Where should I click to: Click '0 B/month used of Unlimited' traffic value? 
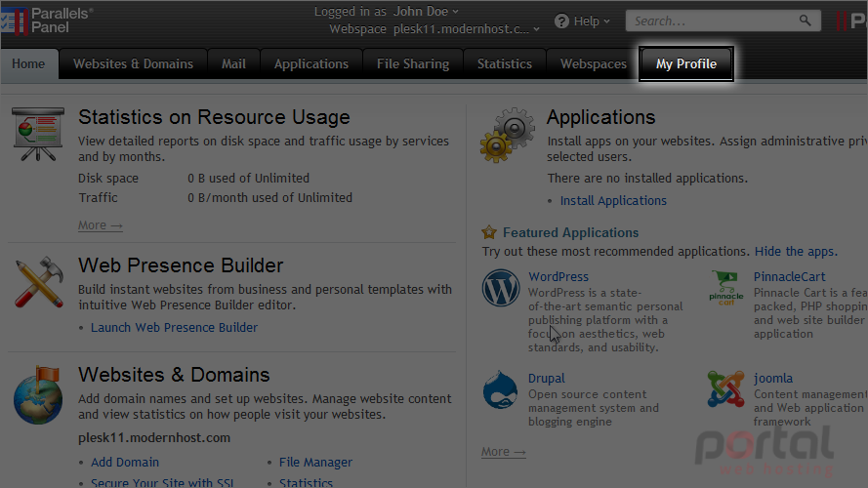coord(269,197)
